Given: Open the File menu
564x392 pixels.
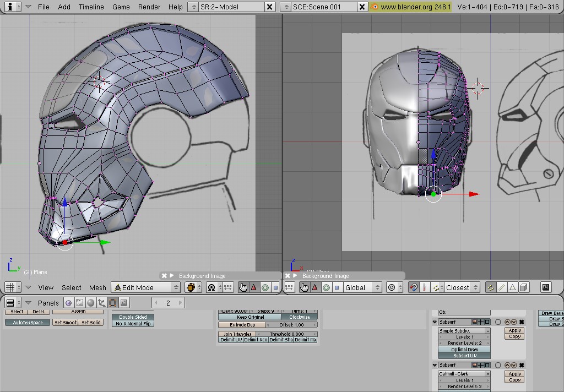Looking at the screenshot, I should click(x=44, y=7).
